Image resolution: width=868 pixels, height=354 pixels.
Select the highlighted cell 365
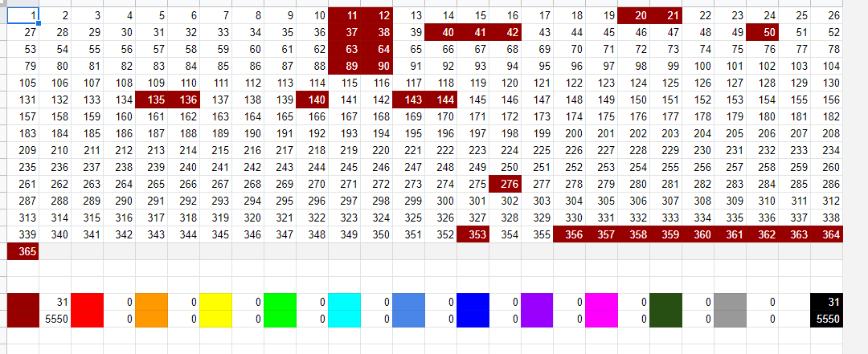[23, 252]
